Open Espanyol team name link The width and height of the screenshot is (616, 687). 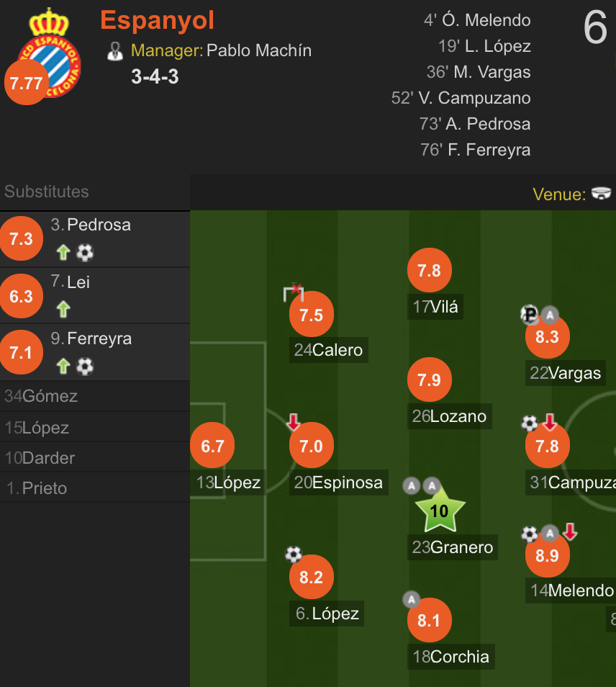tap(157, 20)
